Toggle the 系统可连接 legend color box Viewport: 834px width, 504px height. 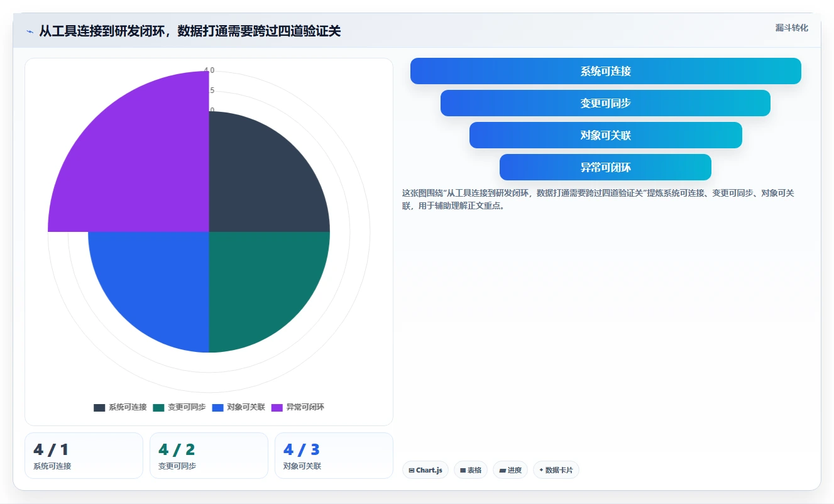tap(99, 408)
